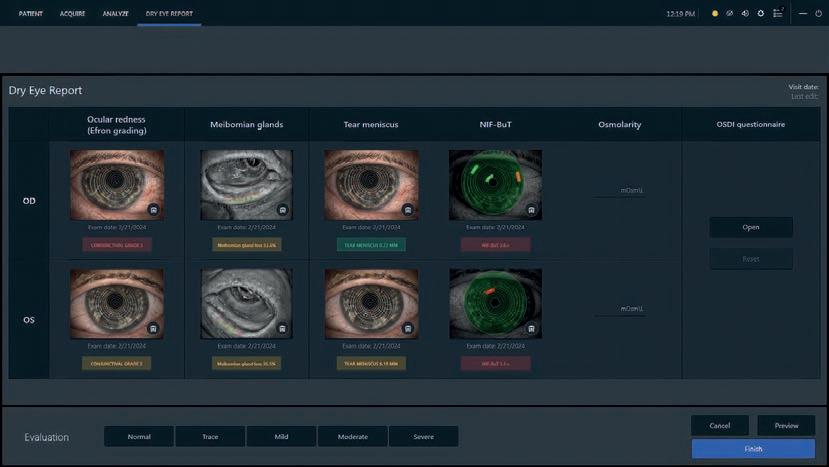
Task: Open the settings gear icon
Action: point(761,13)
